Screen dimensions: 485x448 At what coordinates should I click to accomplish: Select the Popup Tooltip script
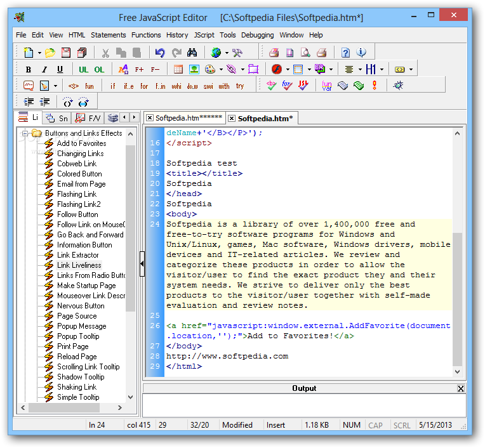pyautogui.click(x=78, y=336)
